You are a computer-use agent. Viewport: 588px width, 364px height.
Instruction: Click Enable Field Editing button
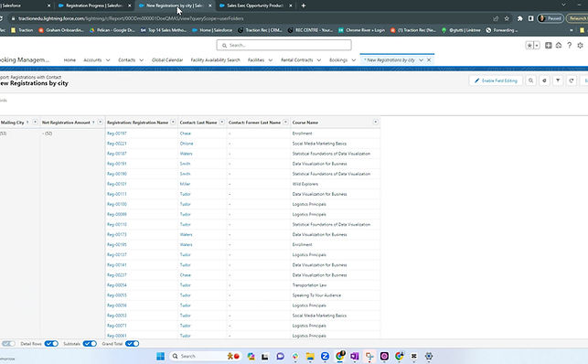(496, 80)
